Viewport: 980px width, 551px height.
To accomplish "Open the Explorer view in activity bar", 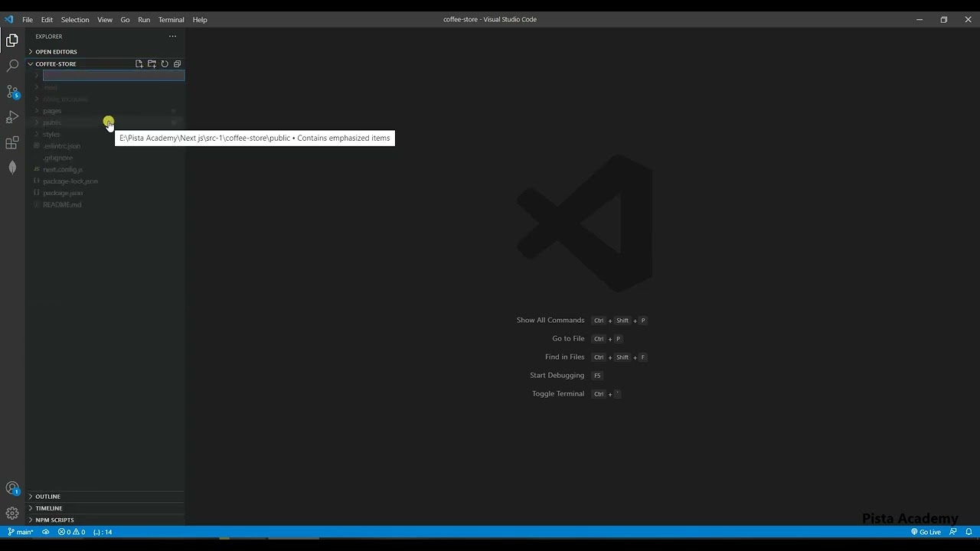I will click(x=12, y=41).
